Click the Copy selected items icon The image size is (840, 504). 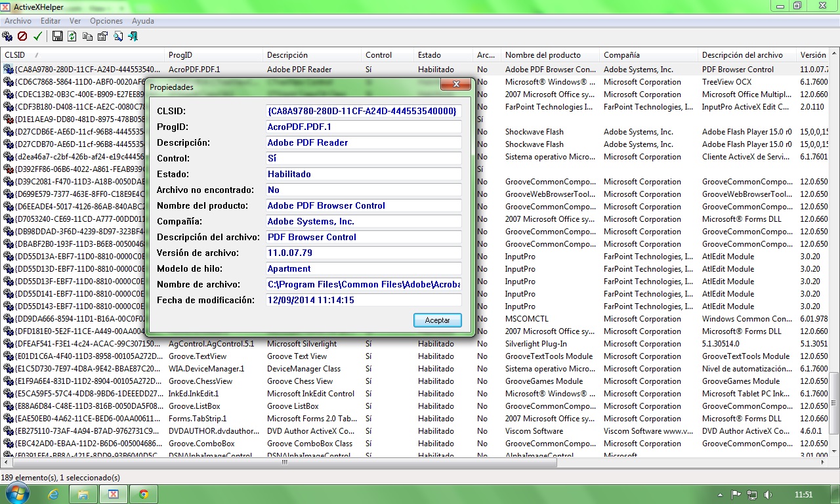click(x=87, y=37)
